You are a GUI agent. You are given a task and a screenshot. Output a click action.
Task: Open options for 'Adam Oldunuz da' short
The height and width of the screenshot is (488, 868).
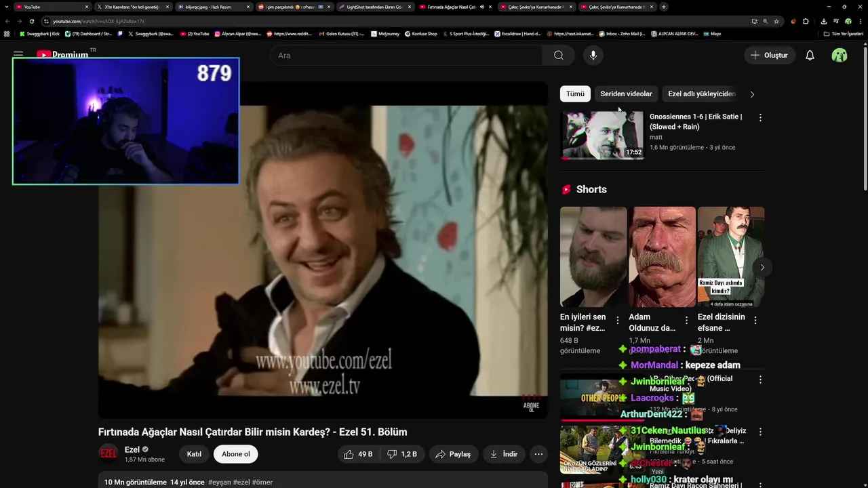tap(686, 320)
